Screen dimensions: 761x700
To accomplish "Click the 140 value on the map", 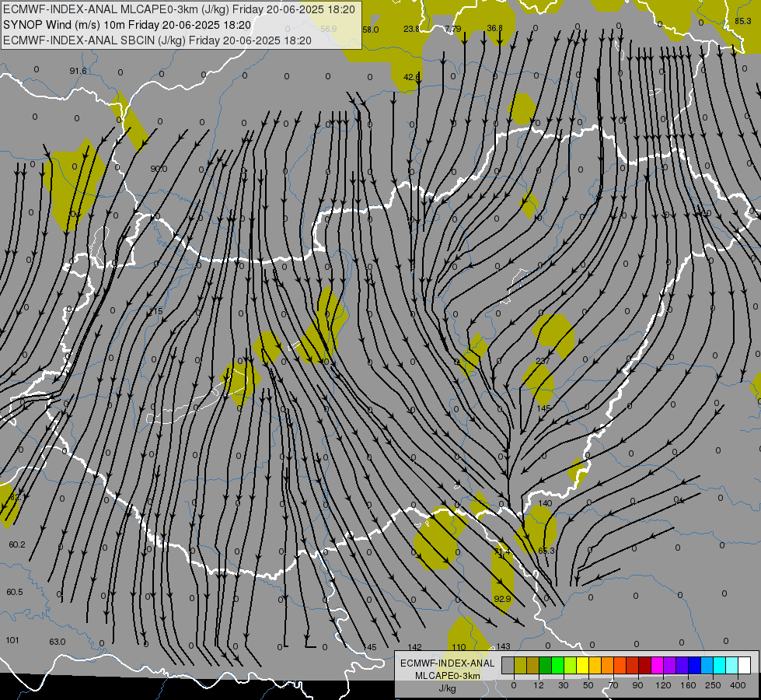I will click(x=545, y=503).
